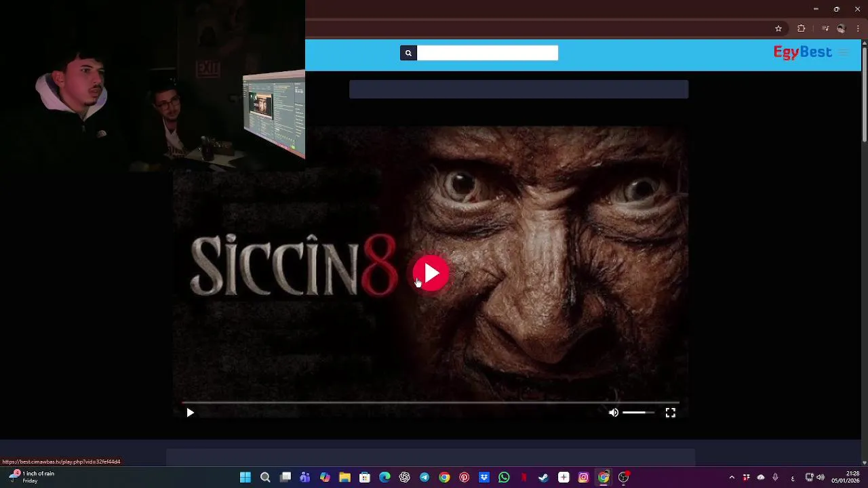Open the weather widget showing rain

coord(32,477)
